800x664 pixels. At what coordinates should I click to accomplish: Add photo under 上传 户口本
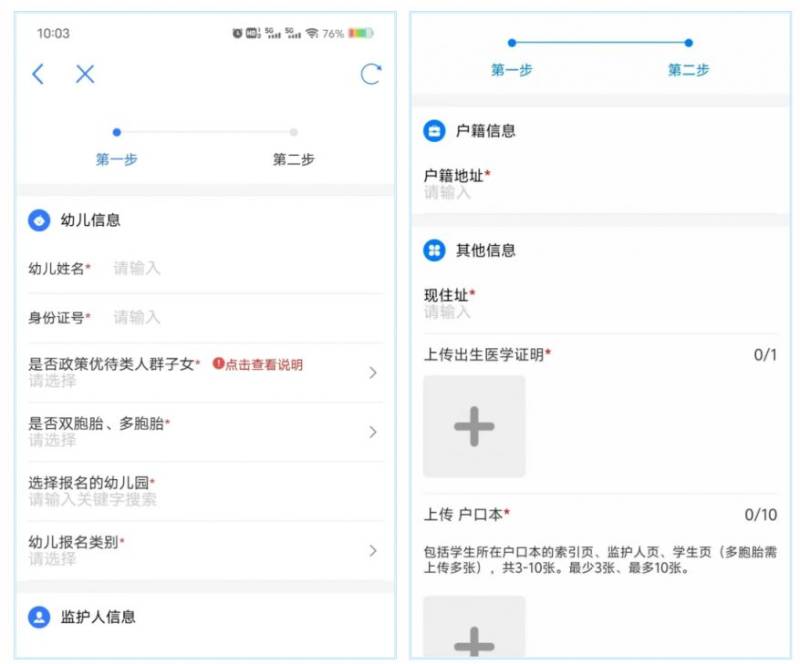tap(474, 630)
